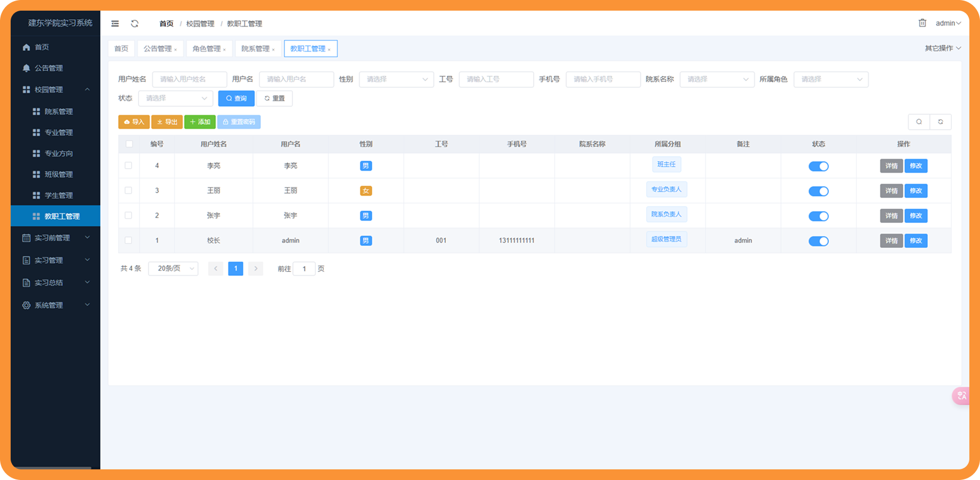This screenshot has width=980, height=480.
Task: Open 学生管理 in the sidebar
Action: pyautogui.click(x=59, y=195)
